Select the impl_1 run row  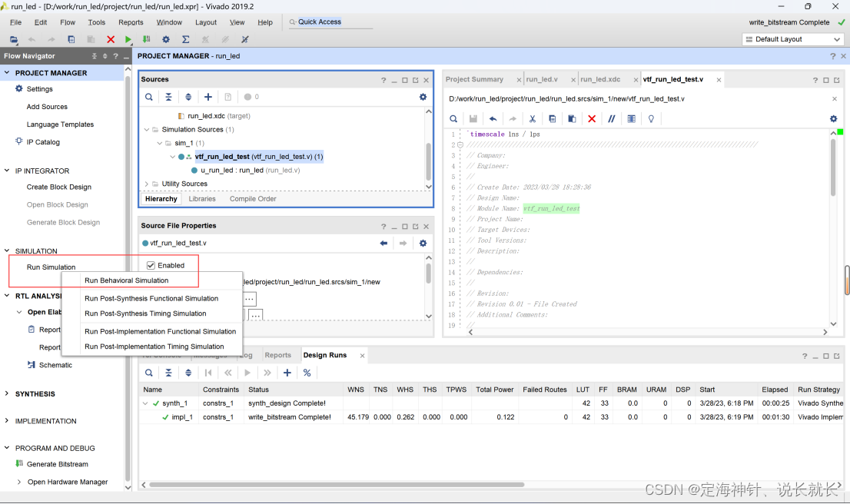(492, 417)
